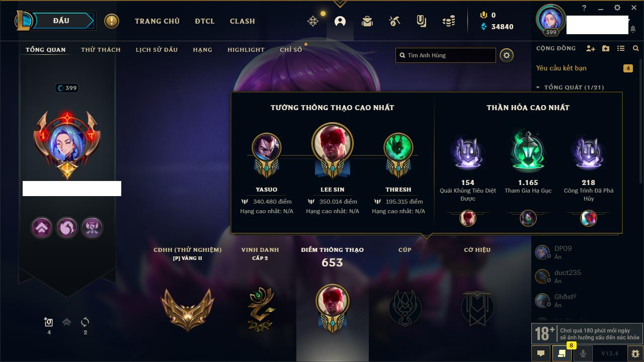Open champion search settings gear dropdown
Image resolution: width=644 pixels, height=362 pixels.
tap(507, 55)
